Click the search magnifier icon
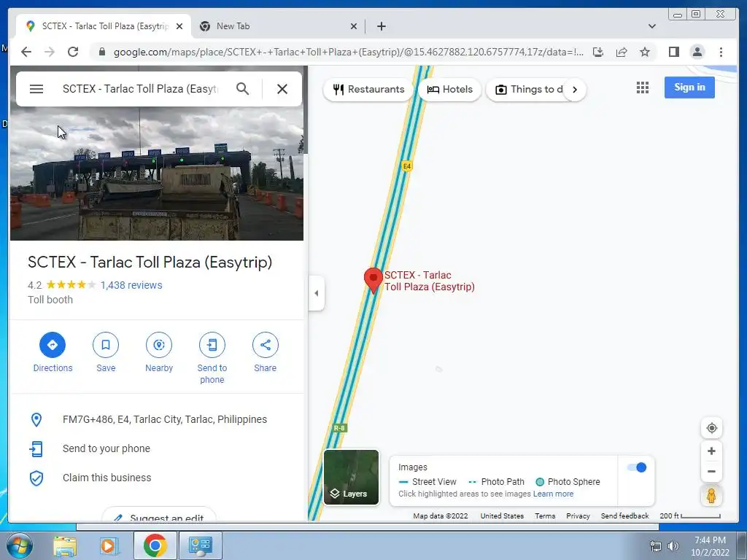The image size is (747, 560). 242,89
